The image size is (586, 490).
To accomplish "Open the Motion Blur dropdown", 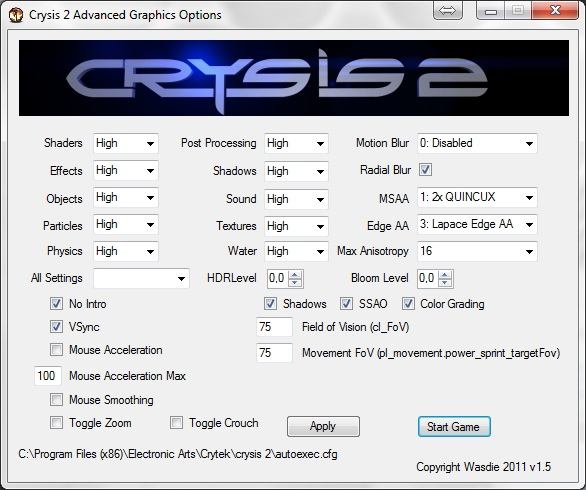I will tap(477, 143).
